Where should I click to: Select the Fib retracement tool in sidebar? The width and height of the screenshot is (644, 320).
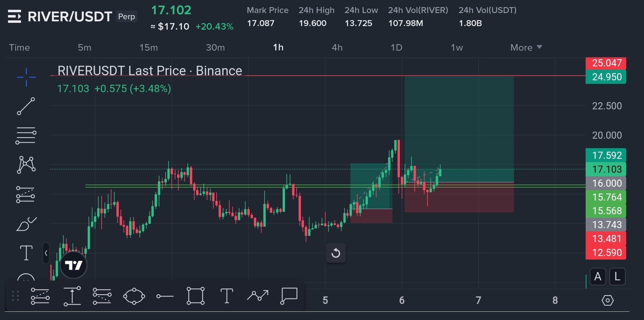coord(26,195)
